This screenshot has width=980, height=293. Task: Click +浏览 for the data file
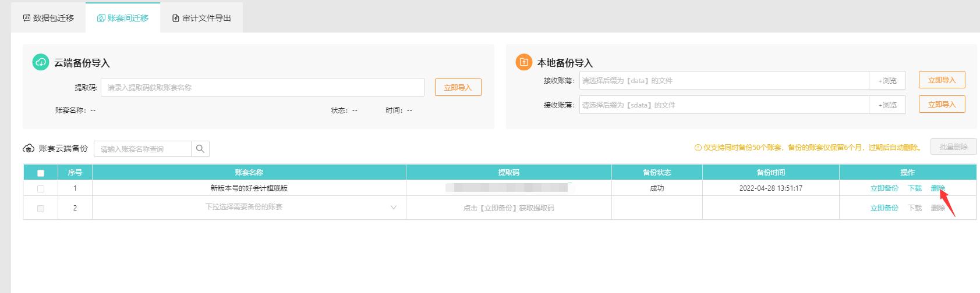pos(887,81)
